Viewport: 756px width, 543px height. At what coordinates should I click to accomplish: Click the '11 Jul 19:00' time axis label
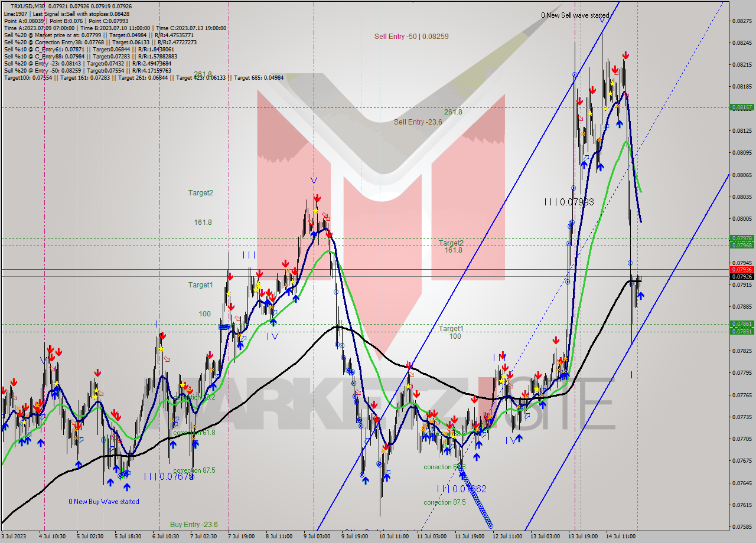click(x=469, y=537)
